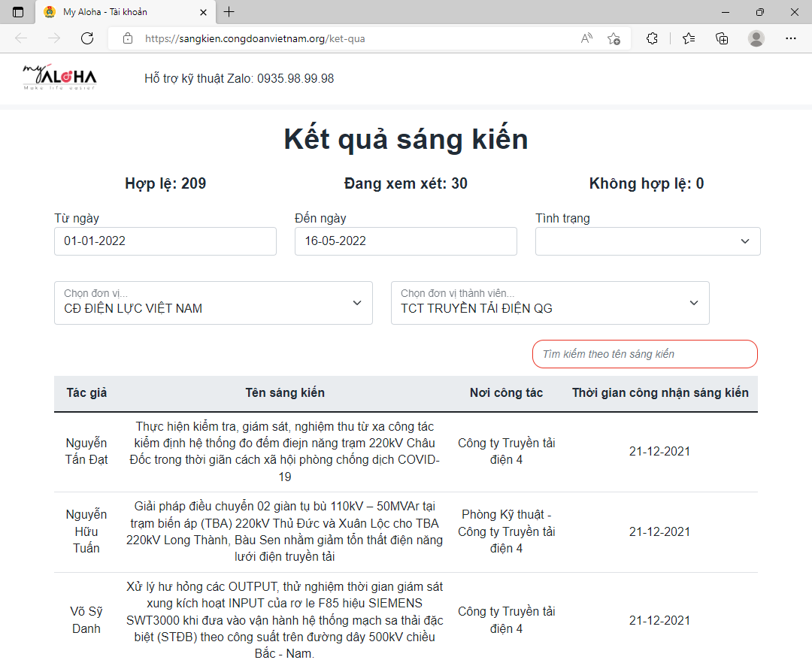Add this page to favorites star

pyautogui.click(x=614, y=38)
